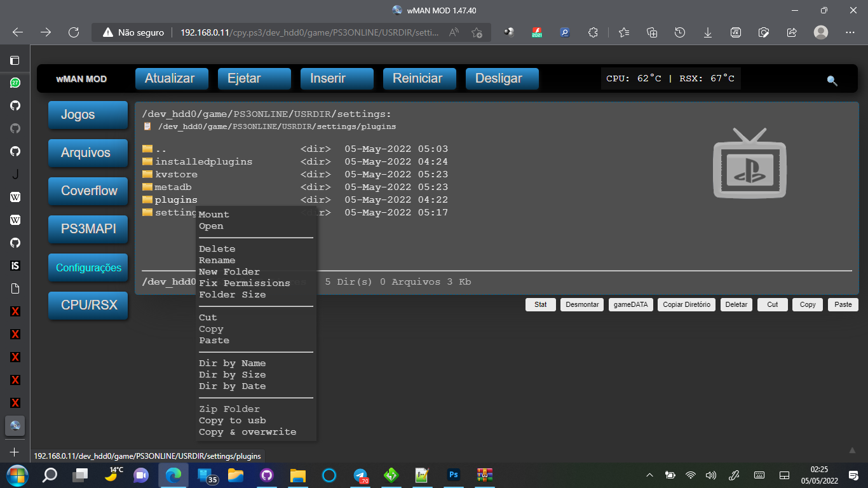Image resolution: width=868 pixels, height=488 pixels.
Task: Click the search magnifier in the wMAN header
Action: point(831,81)
